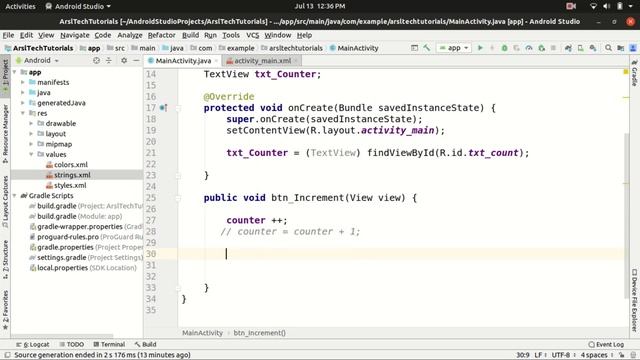Open the network indicator in system tray
Image resolution: width=640 pixels, height=360 pixels.
pos(593,6)
